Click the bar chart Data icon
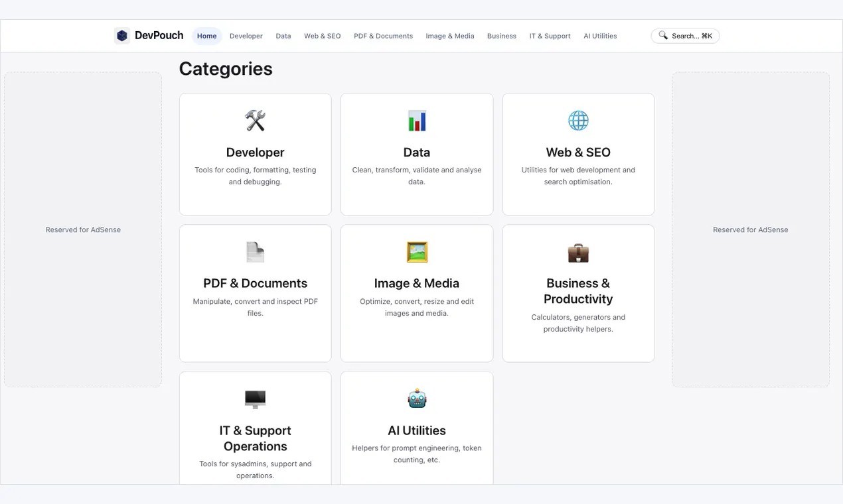 point(417,121)
